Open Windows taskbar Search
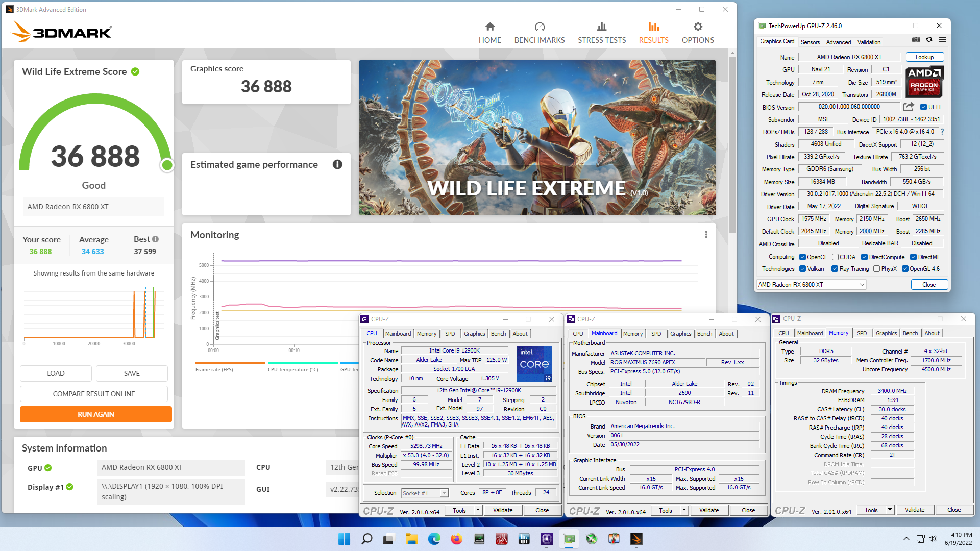 coord(366,539)
